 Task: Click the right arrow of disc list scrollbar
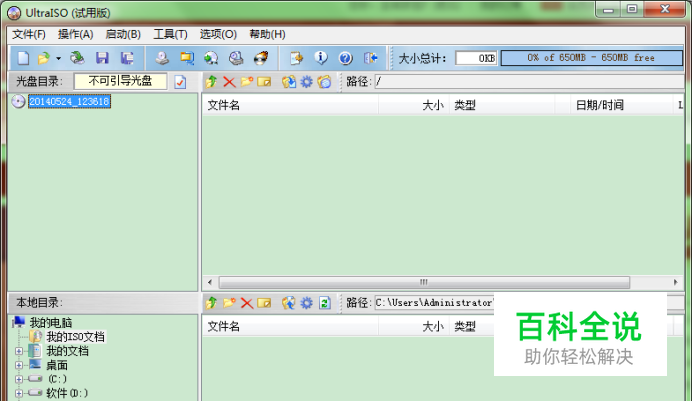coord(676,282)
